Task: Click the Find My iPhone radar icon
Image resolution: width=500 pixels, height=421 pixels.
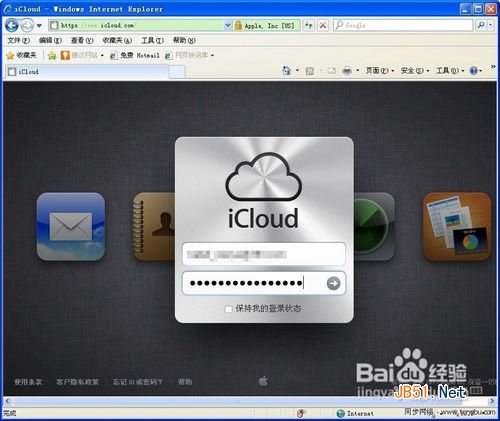Action: coord(374,227)
